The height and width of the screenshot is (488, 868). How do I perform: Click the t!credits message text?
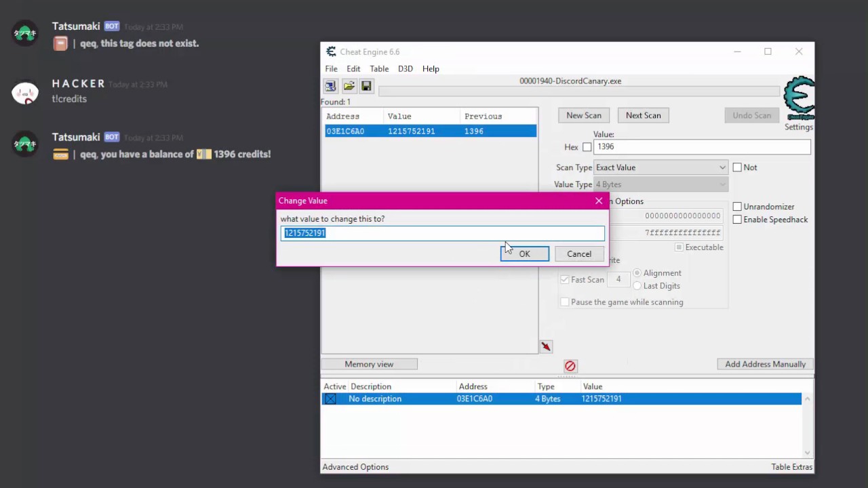tap(70, 99)
